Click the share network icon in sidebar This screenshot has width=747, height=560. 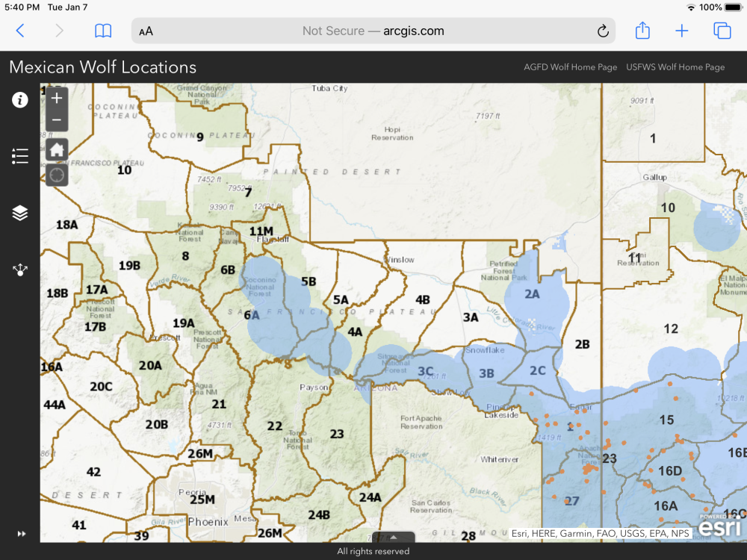(20, 270)
